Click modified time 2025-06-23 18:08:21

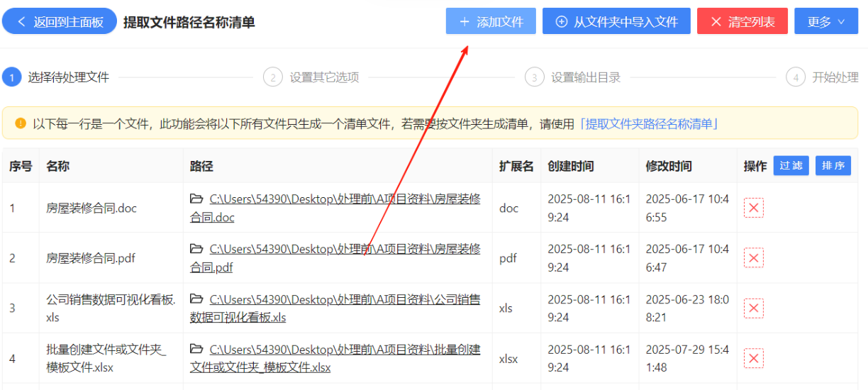pos(687,308)
